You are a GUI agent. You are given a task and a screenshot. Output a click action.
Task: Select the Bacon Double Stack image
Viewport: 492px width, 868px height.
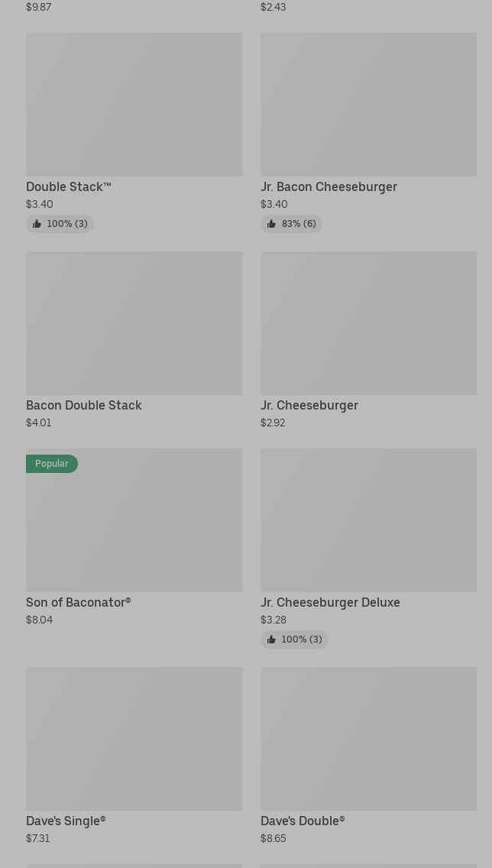(x=134, y=323)
